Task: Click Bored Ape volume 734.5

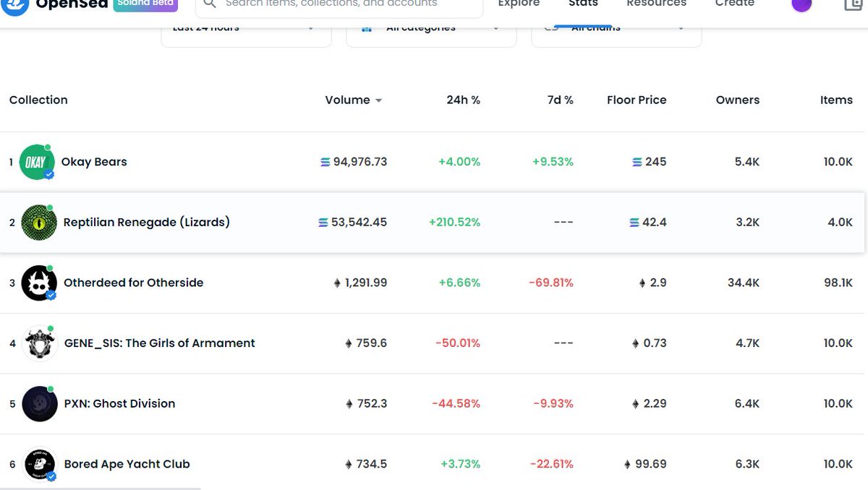Action: click(x=366, y=464)
